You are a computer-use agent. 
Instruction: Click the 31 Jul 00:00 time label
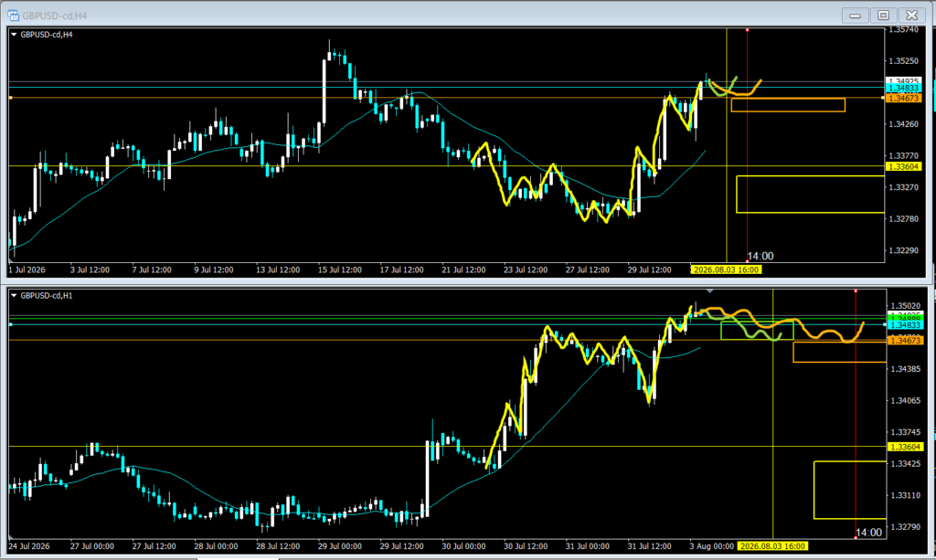[588, 546]
